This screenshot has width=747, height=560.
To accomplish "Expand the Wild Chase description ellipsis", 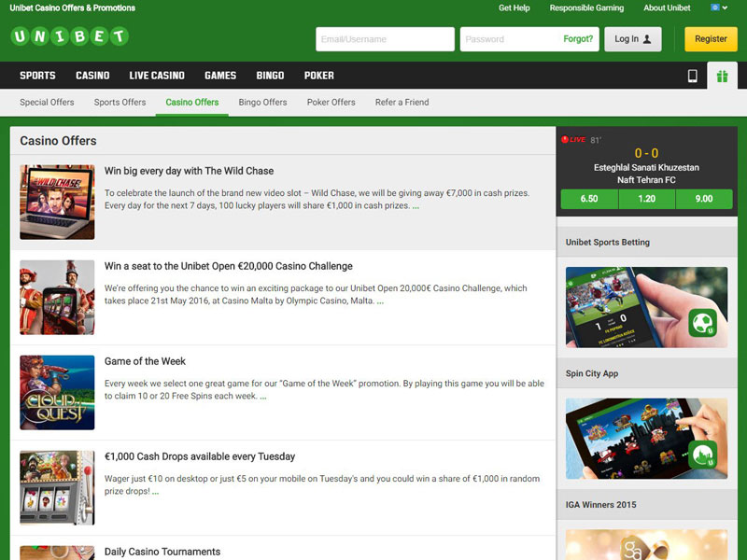I will (x=416, y=206).
